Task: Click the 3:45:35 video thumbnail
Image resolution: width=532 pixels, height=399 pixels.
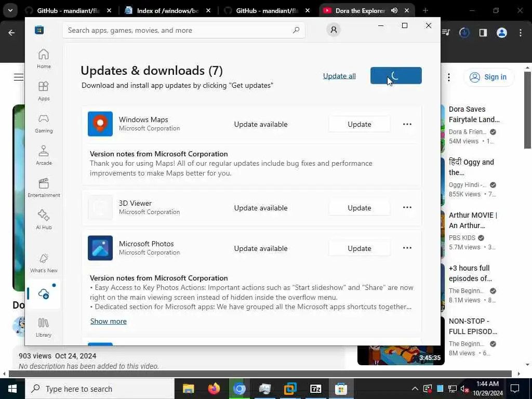Action: pyautogui.click(x=401, y=355)
